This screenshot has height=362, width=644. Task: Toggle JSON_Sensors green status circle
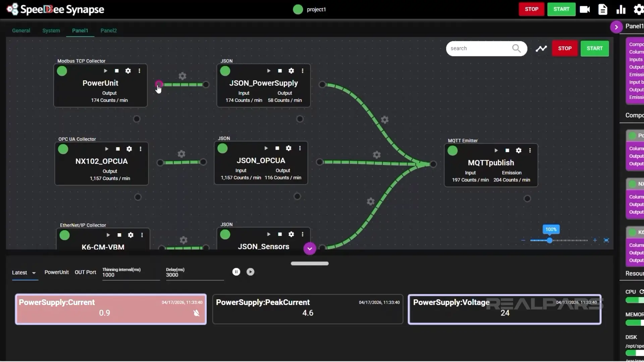click(x=225, y=235)
